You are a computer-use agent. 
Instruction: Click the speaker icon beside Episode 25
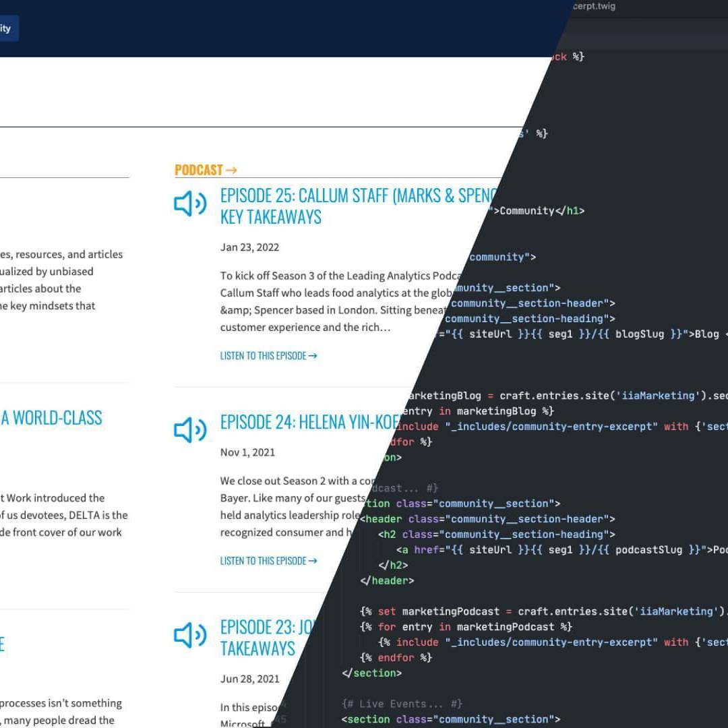[x=190, y=204]
